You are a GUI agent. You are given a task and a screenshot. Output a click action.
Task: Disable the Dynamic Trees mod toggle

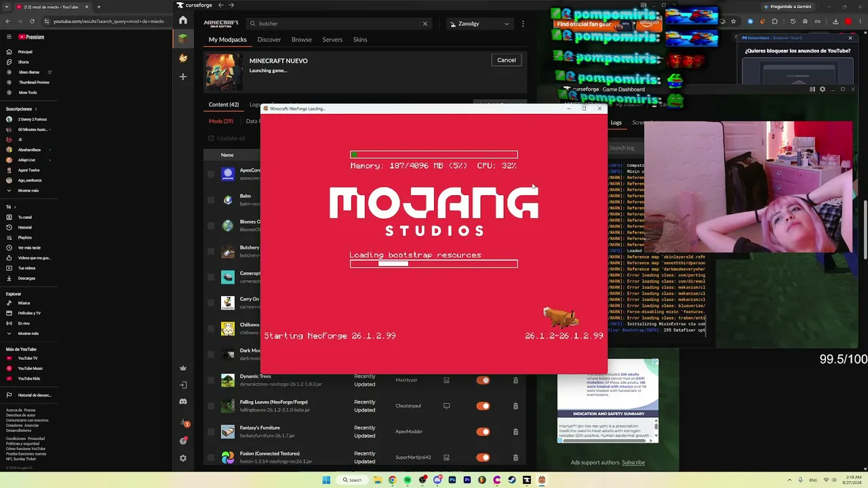tap(483, 380)
